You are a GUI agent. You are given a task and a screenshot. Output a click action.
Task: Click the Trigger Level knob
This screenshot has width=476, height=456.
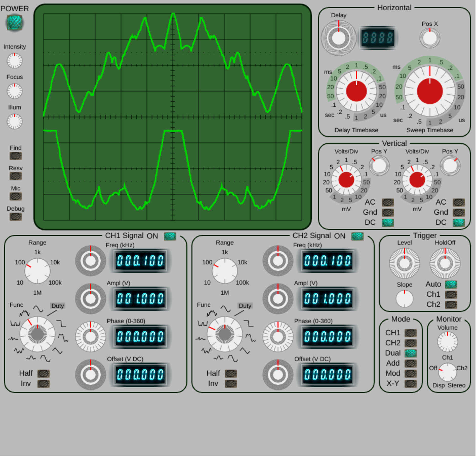click(405, 263)
